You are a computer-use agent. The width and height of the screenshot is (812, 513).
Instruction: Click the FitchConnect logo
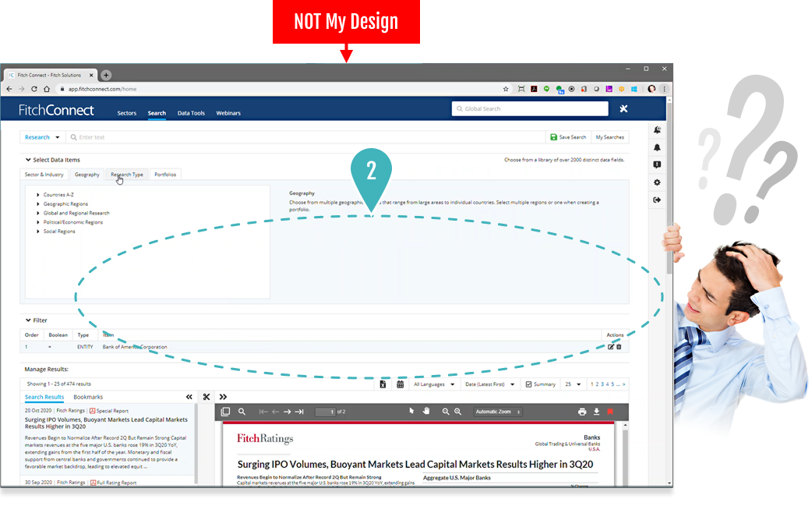(x=56, y=111)
